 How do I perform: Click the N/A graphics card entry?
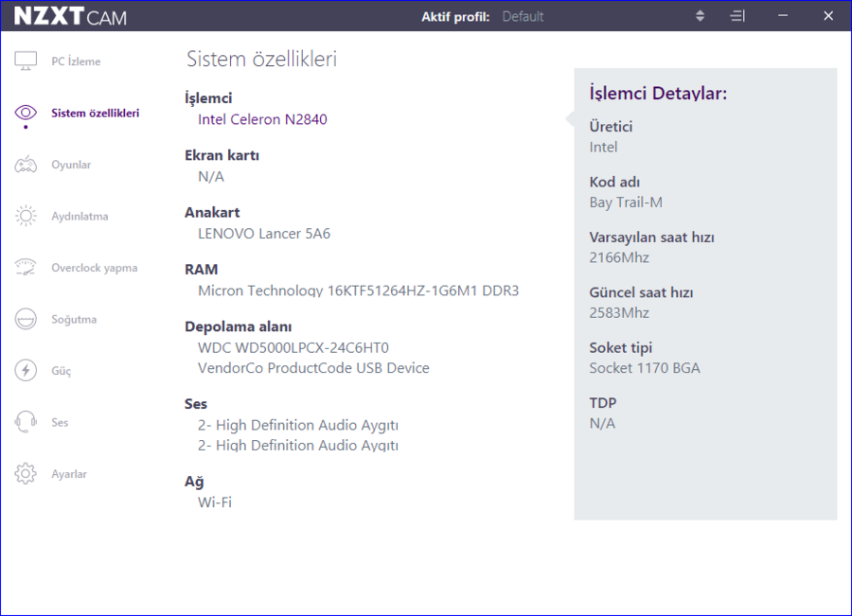click(211, 177)
